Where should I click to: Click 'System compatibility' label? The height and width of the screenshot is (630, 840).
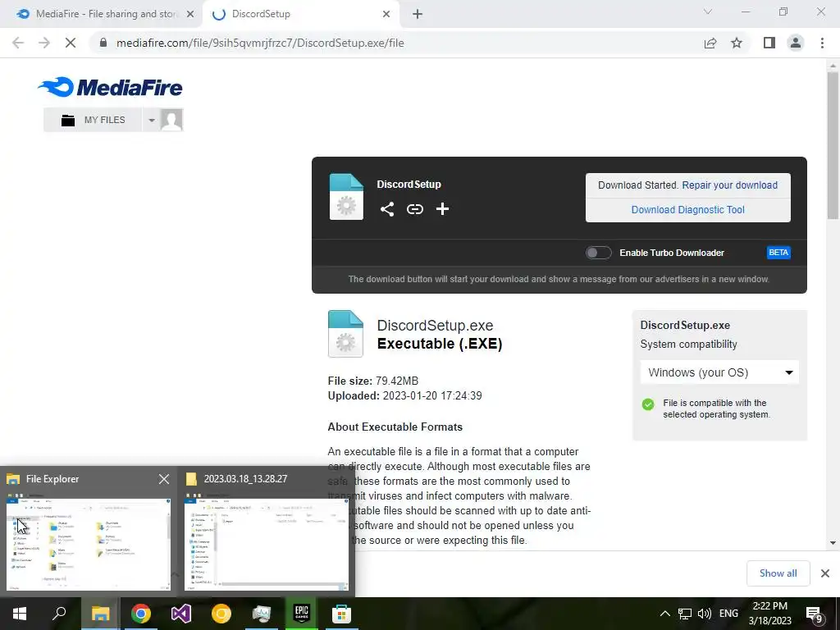coord(688,344)
